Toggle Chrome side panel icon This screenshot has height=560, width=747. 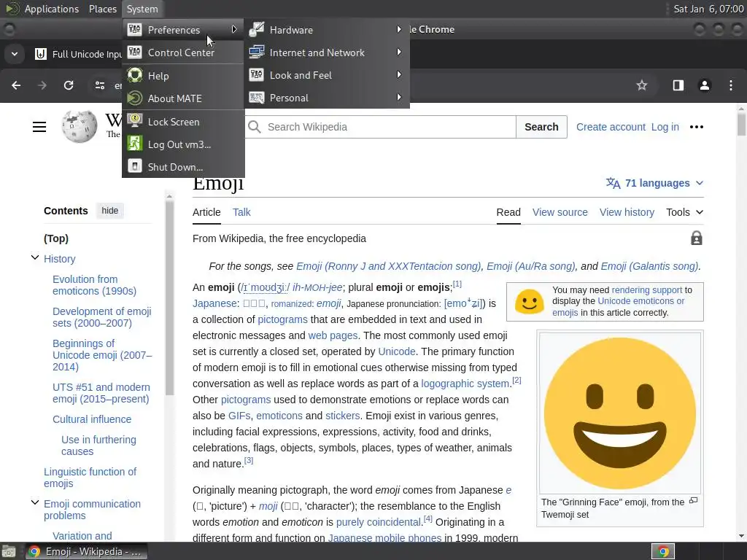678,85
